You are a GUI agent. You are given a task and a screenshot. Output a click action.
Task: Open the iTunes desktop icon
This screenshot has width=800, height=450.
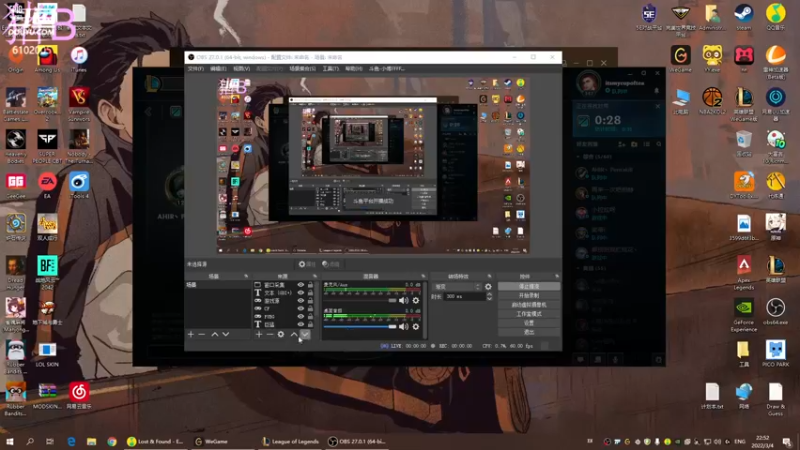[79, 59]
